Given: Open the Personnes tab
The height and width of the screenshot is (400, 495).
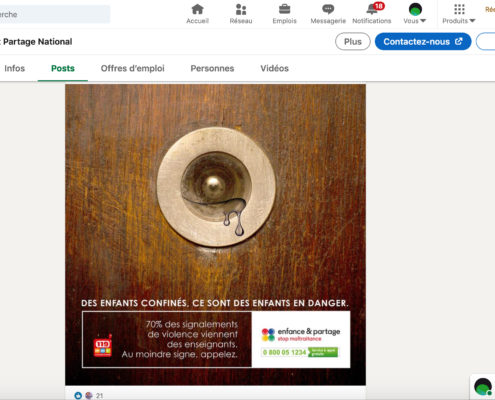Looking at the screenshot, I should (212, 68).
